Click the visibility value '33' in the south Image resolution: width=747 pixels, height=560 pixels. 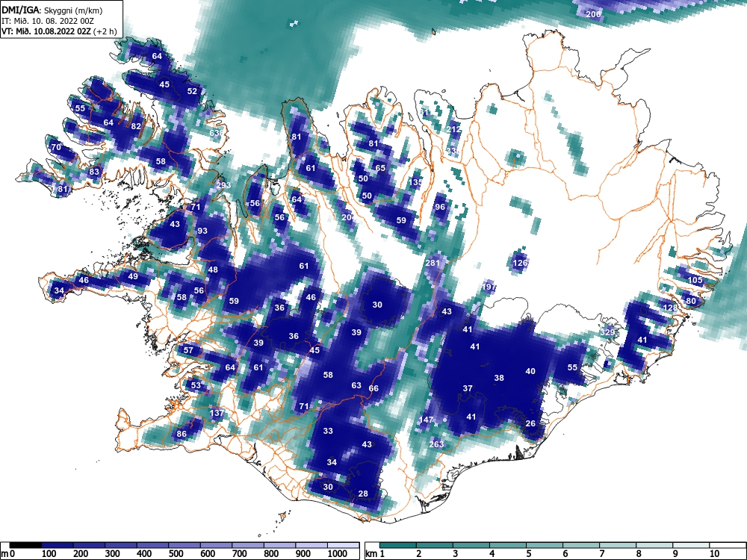(328, 431)
